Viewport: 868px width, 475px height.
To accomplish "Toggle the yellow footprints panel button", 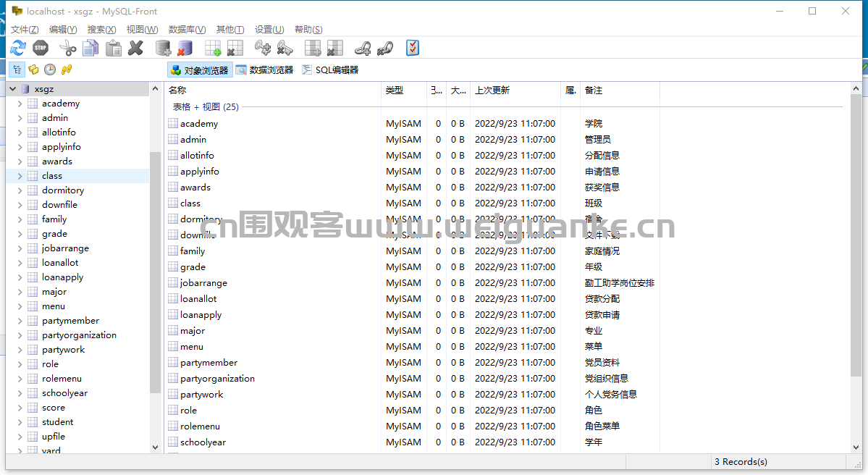I will click(x=67, y=70).
